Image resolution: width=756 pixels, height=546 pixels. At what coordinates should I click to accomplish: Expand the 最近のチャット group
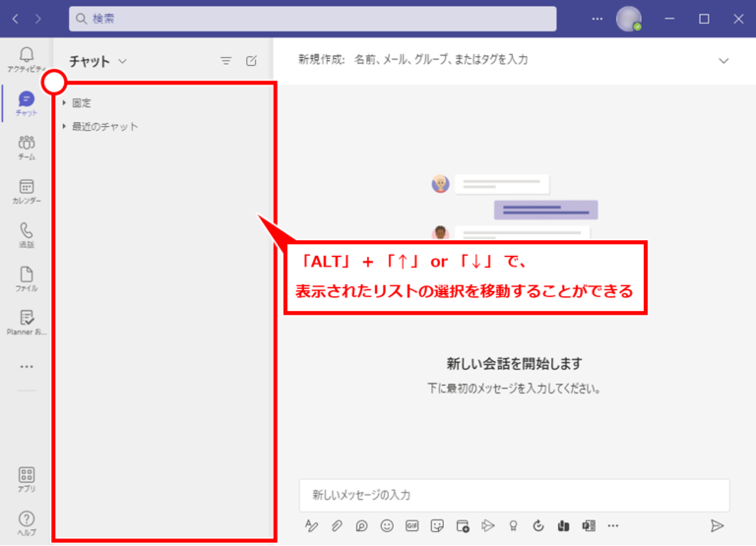(100, 126)
